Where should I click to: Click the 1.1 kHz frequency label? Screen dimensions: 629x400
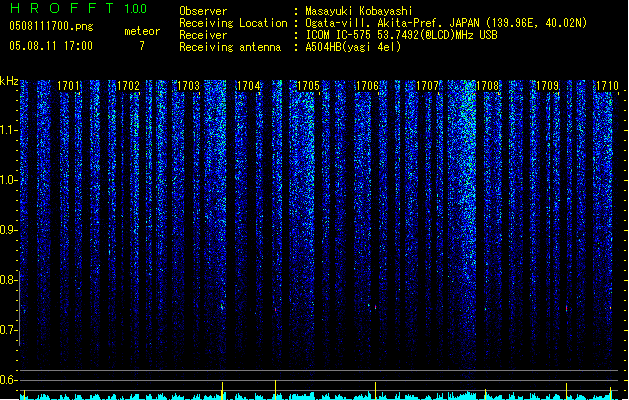(x=8, y=130)
